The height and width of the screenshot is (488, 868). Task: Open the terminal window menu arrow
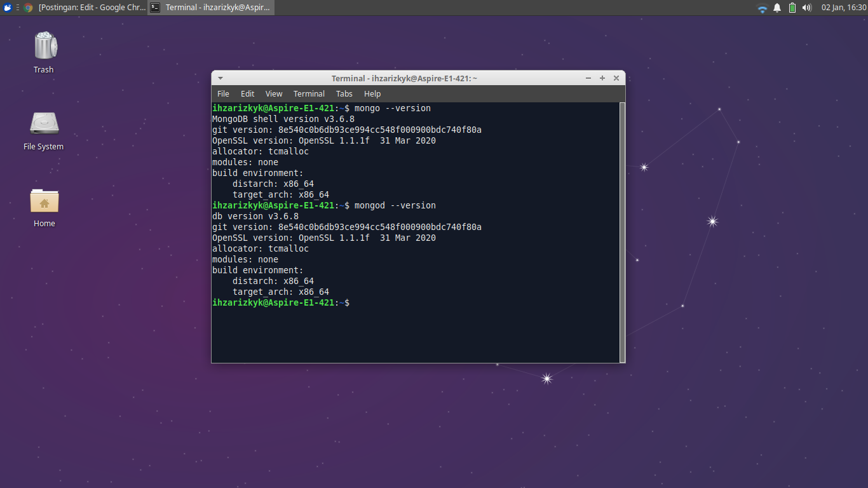[x=220, y=78]
